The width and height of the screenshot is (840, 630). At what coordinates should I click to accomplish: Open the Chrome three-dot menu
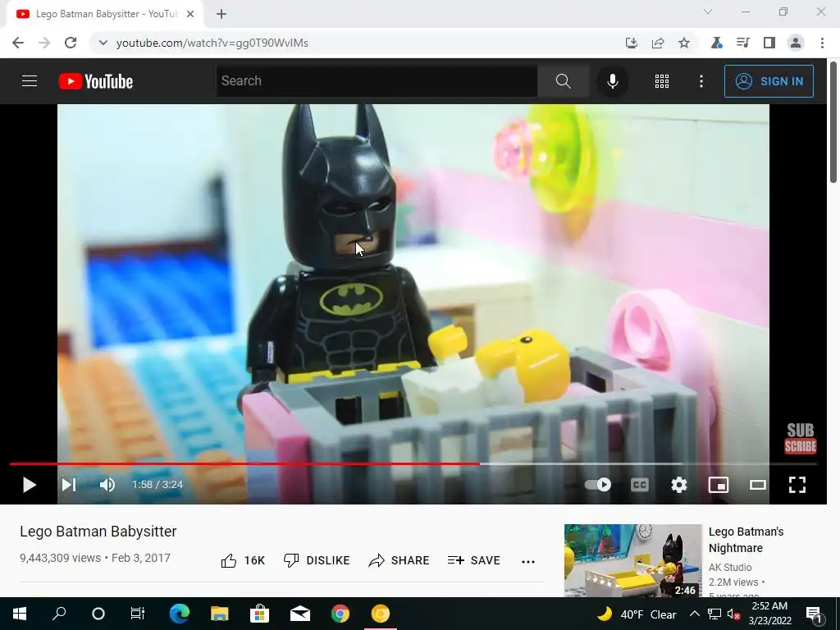click(x=822, y=43)
